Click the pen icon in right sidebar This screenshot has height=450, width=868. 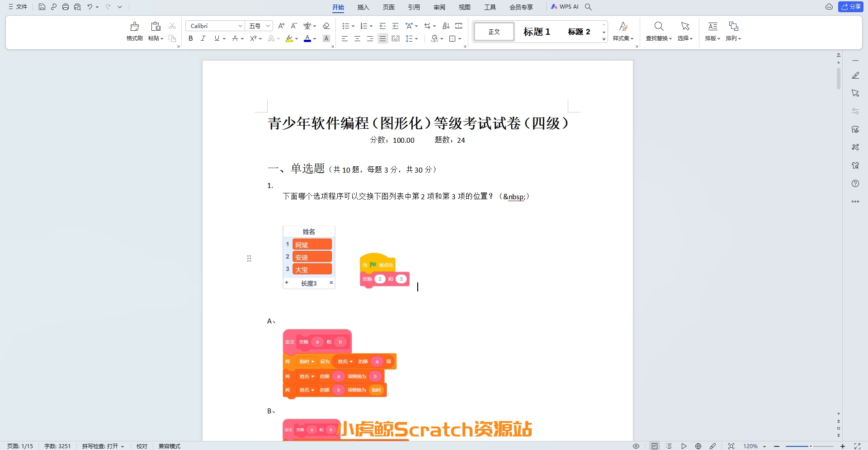pos(855,75)
